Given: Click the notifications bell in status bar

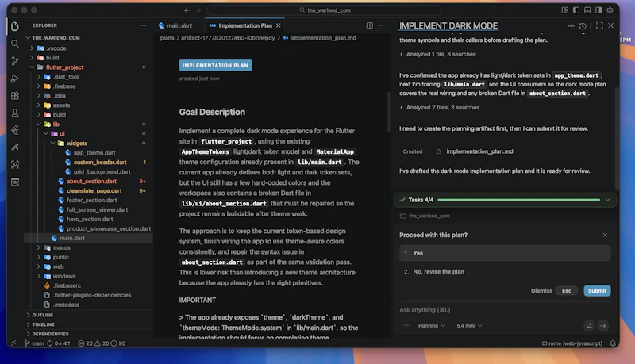Looking at the screenshot, I should [613, 343].
